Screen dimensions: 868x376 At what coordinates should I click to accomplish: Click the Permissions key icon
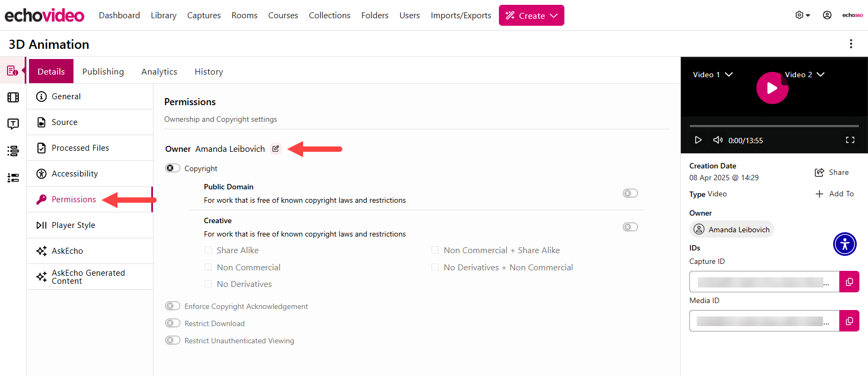click(41, 200)
